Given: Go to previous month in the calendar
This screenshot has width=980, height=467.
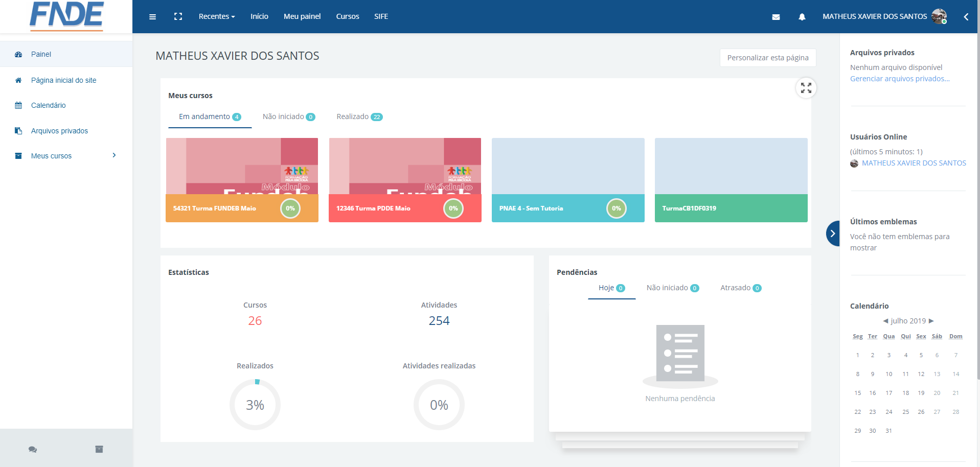Looking at the screenshot, I should (x=885, y=321).
